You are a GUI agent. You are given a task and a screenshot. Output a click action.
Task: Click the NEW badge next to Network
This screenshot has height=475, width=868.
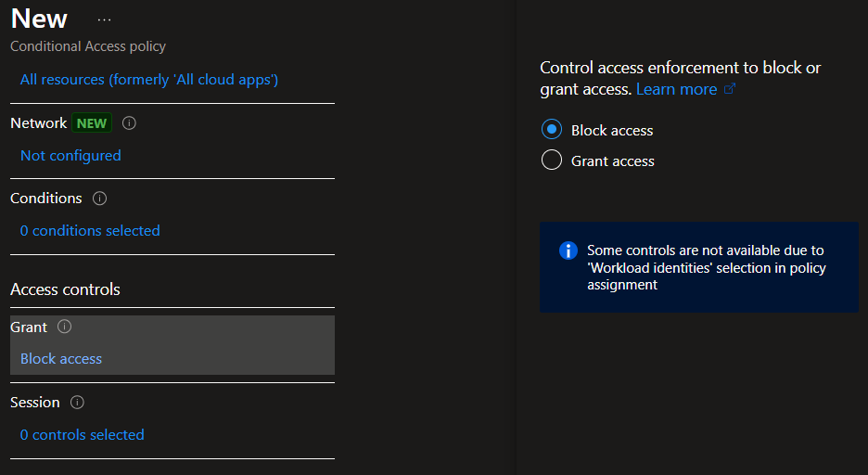92,122
